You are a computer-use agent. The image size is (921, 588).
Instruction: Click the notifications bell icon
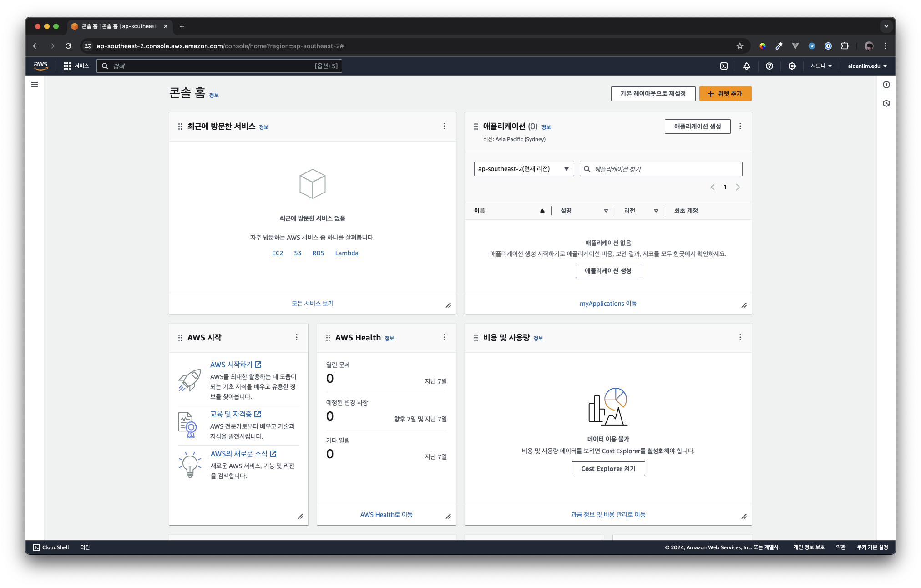747,66
